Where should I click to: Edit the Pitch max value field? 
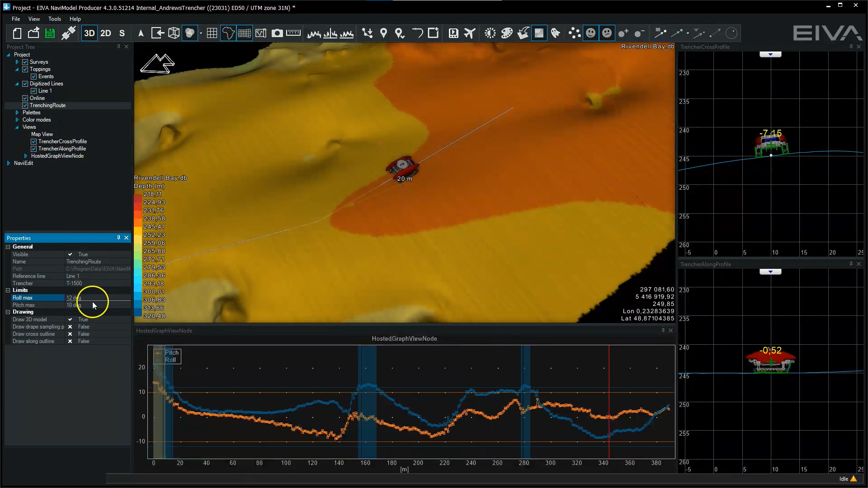click(x=98, y=305)
